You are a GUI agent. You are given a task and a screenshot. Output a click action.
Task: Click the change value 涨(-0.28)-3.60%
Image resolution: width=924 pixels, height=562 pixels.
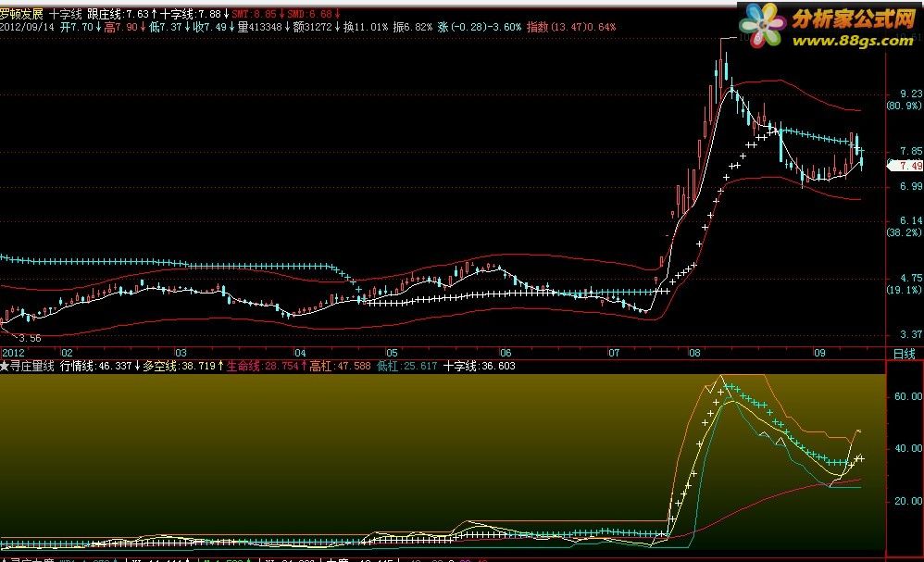pos(480,27)
